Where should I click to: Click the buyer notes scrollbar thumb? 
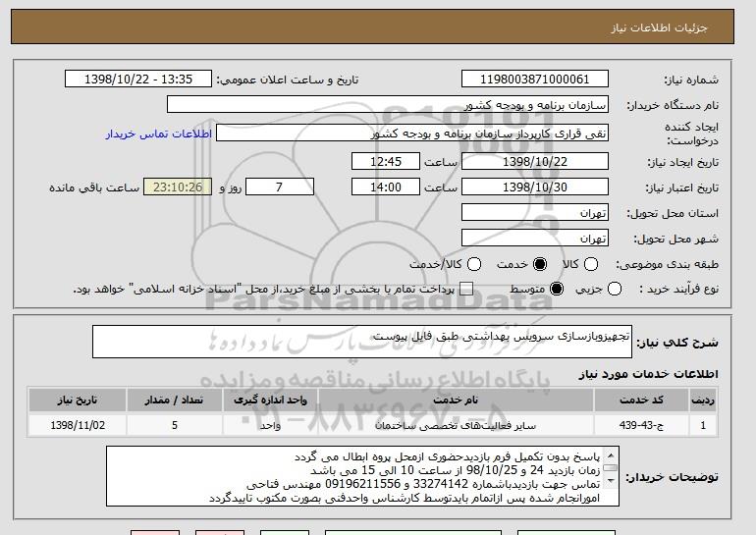tap(611, 467)
